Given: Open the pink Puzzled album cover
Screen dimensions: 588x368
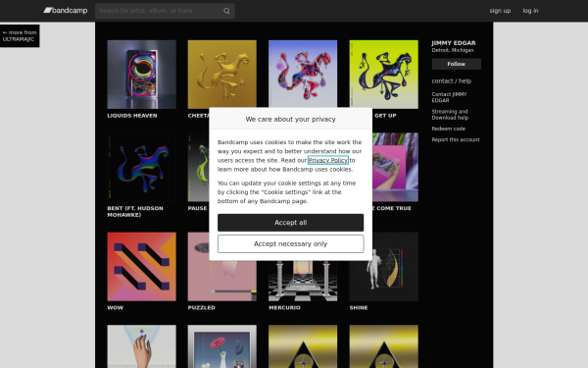Looking at the screenshot, I should 222,281.
